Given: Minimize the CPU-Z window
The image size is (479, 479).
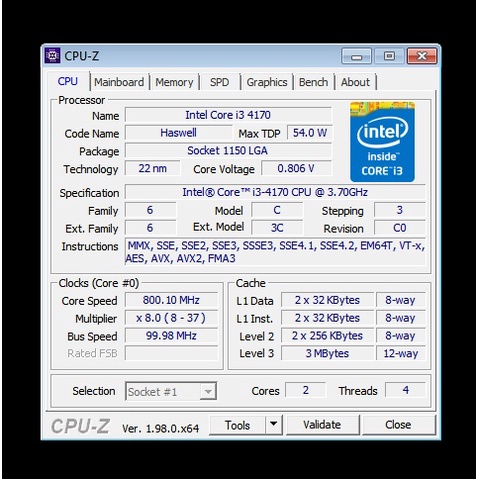Looking at the screenshot, I should [x=356, y=56].
